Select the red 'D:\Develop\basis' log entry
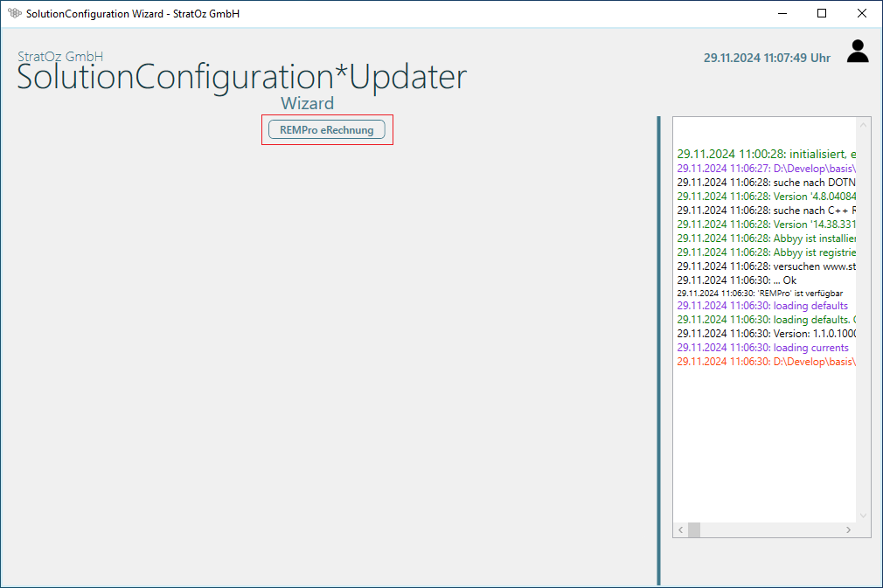The width and height of the screenshot is (883, 588). pyautogui.click(x=766, y=362)
